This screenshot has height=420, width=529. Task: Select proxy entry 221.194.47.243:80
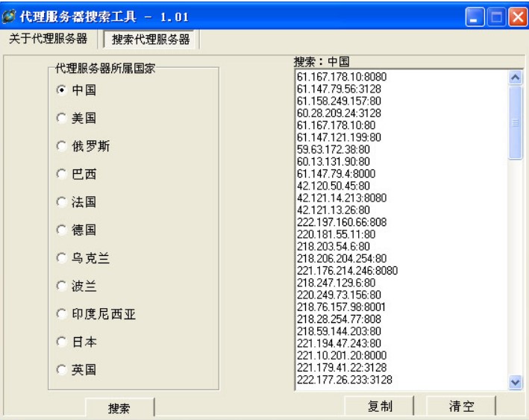[x=339, y=343]
